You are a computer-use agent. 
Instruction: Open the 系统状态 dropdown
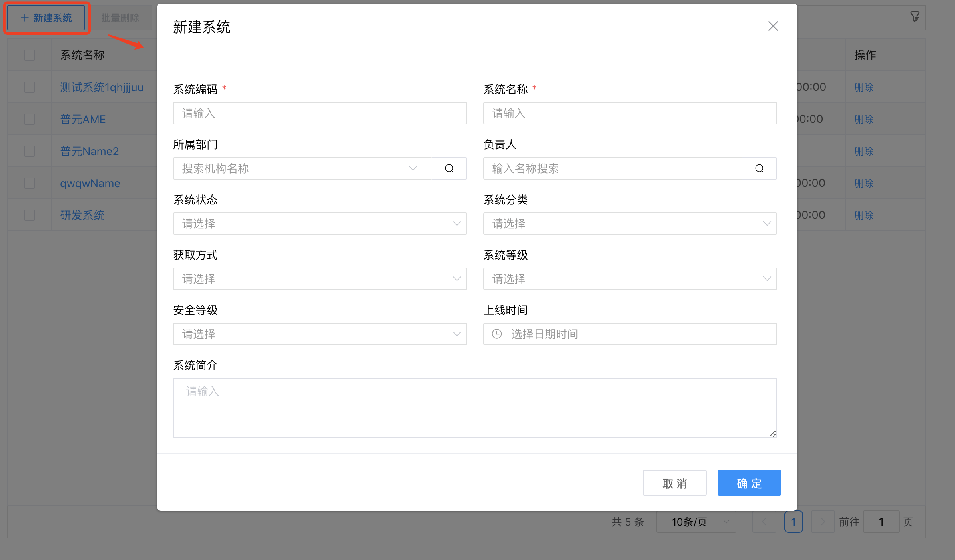coord(319,223)
